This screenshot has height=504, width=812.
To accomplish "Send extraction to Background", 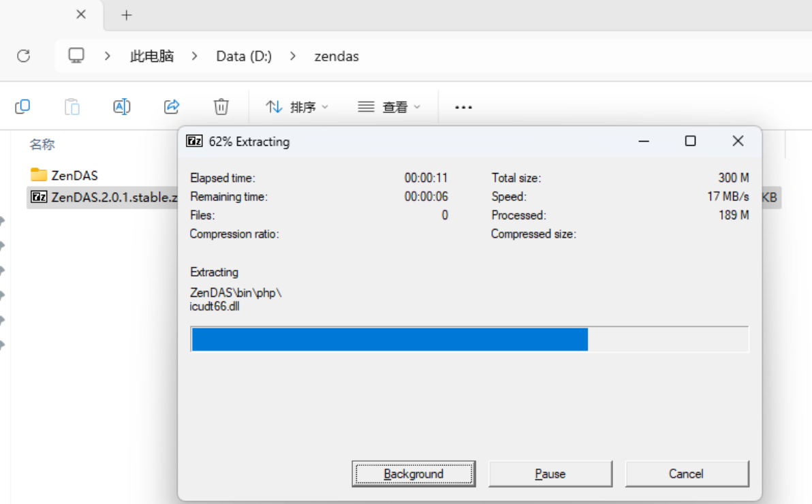I will tap(413, 474).
